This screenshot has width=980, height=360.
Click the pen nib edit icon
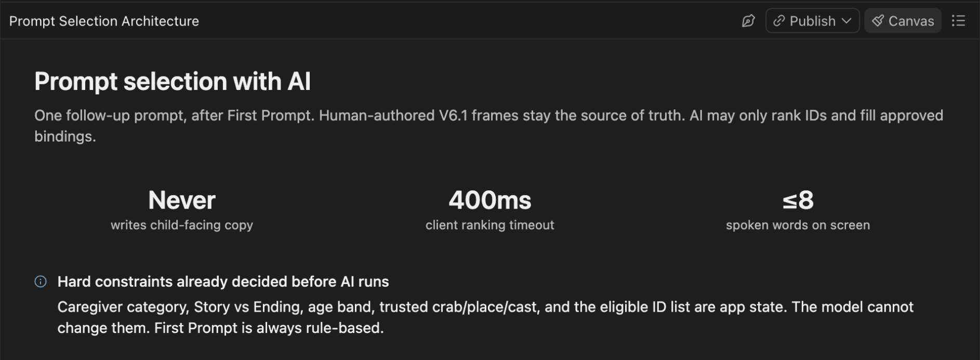coord(748,21)
